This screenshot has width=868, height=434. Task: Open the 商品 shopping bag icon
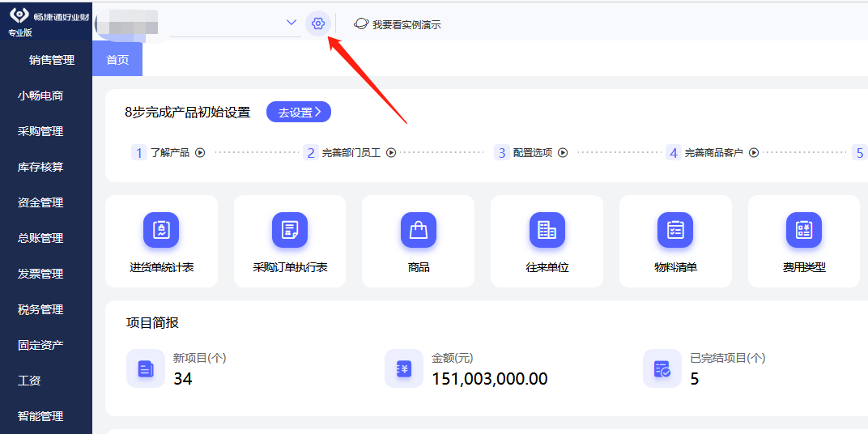[419, 230]
